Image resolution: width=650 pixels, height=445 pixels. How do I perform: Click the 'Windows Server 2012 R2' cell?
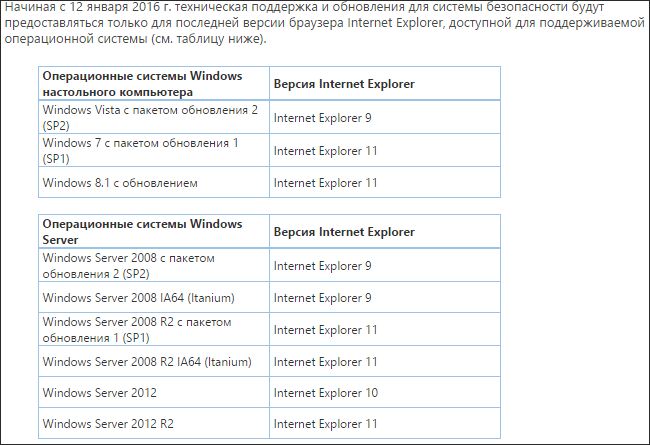pos(109,424)
